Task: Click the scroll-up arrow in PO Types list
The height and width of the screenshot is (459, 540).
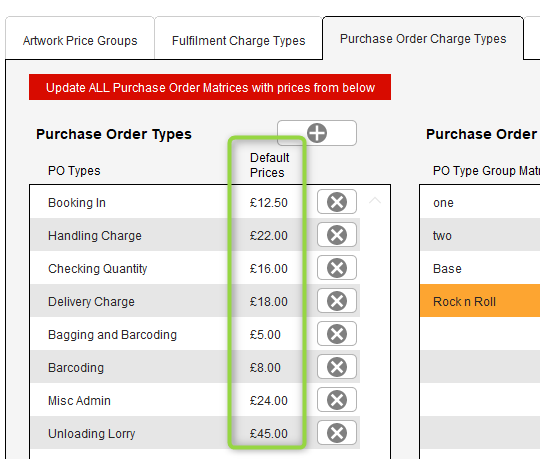Action: click(x=375, y=200)
